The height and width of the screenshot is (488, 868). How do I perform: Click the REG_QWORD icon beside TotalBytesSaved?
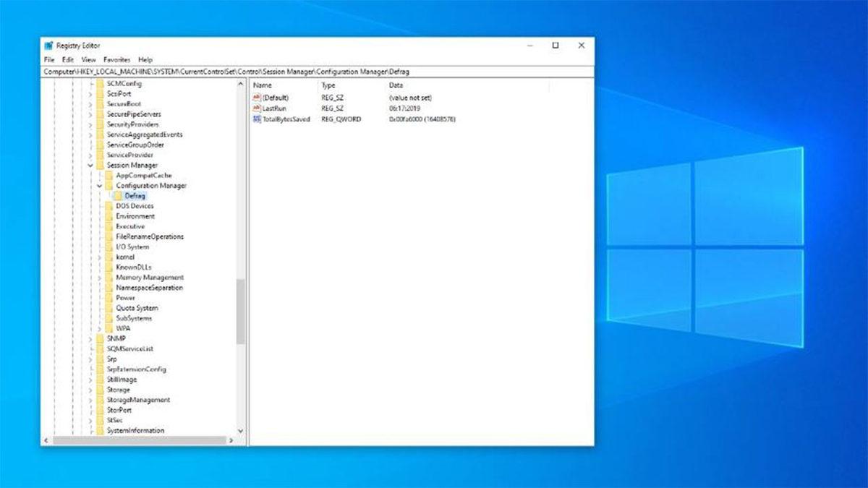[257, 119]
